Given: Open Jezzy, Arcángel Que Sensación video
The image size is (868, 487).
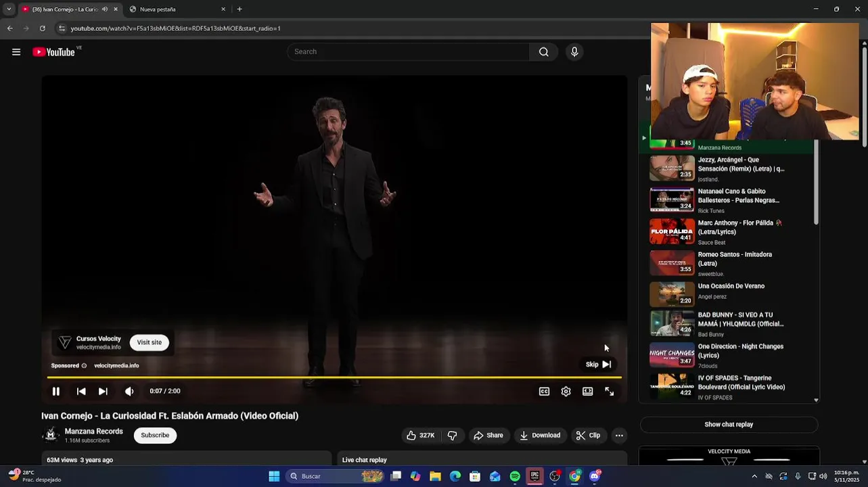Looking at the screenshot, I should pos(727,168).
